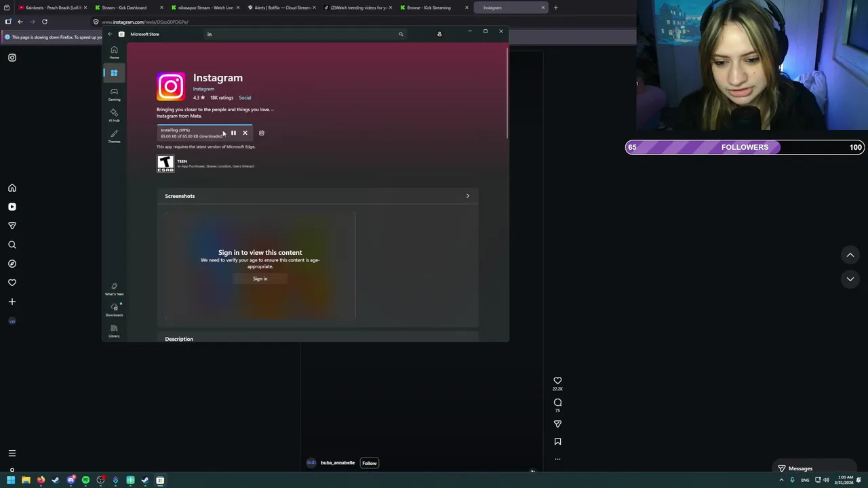868x488 pixels.
Task: Click the Instagram app logo
Action: (170, 87)
